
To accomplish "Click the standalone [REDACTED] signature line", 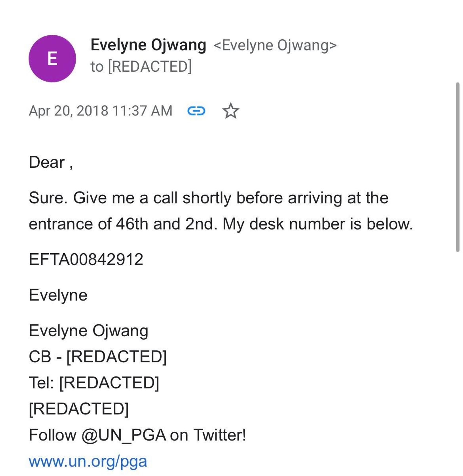I will 79,409.
